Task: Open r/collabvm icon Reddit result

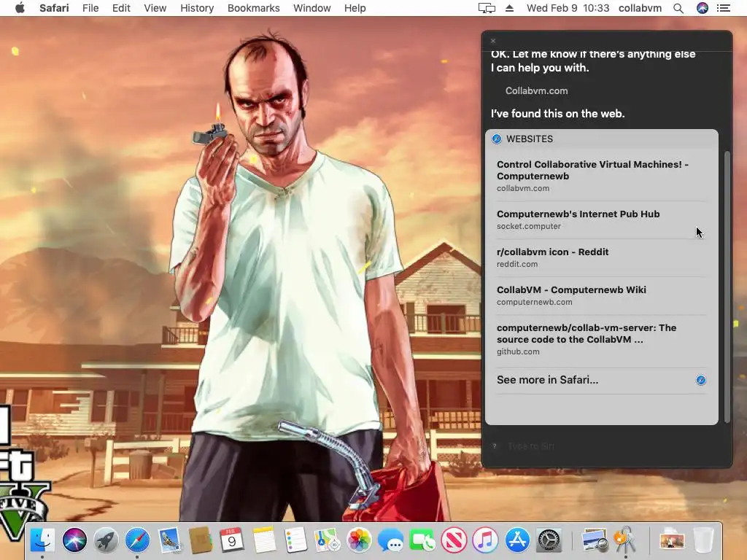Action: pos(601,257)
